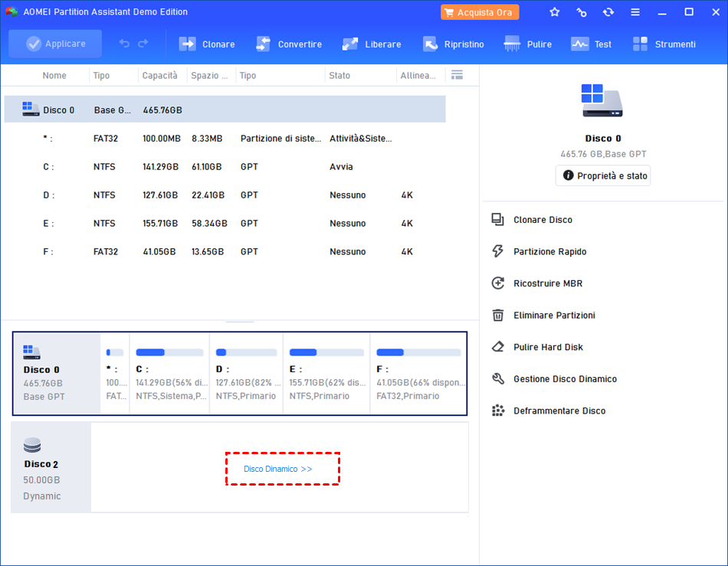Screen dimensions: 728x566
Task: Click the Clonare toolbar icon
Action: point(188,44)
